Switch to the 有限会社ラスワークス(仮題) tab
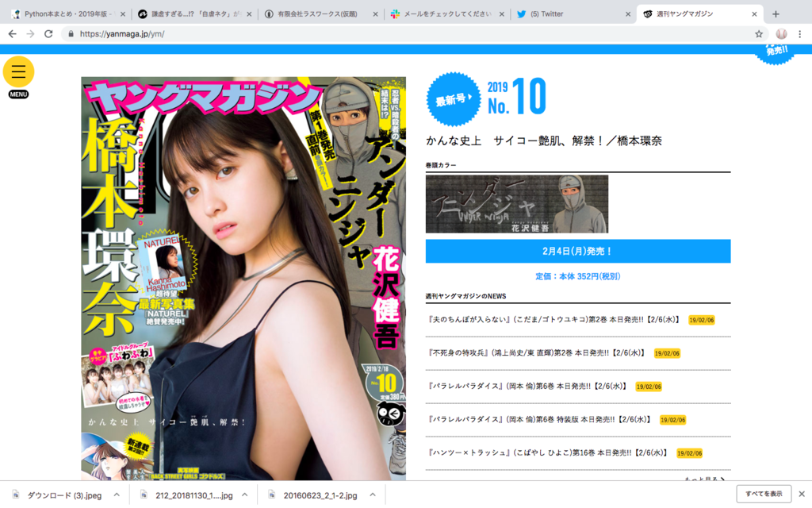The image size is (812, 508). (x=320, y=14)
